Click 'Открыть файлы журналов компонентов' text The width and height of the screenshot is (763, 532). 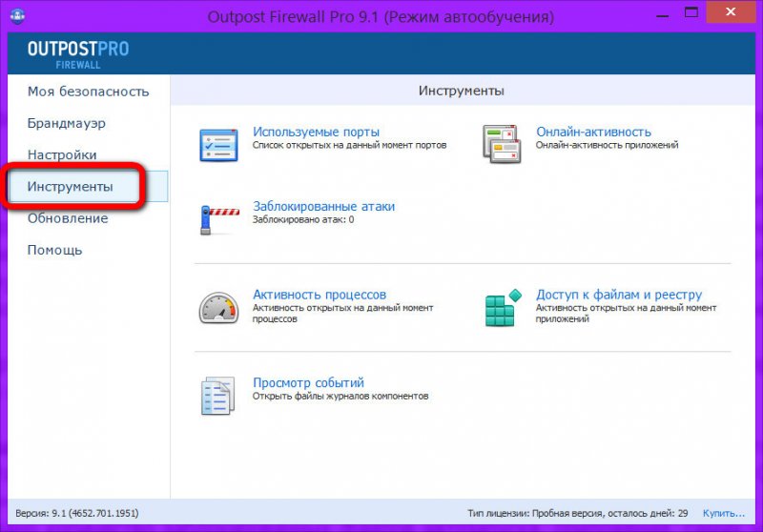click(x=340, y=396)
